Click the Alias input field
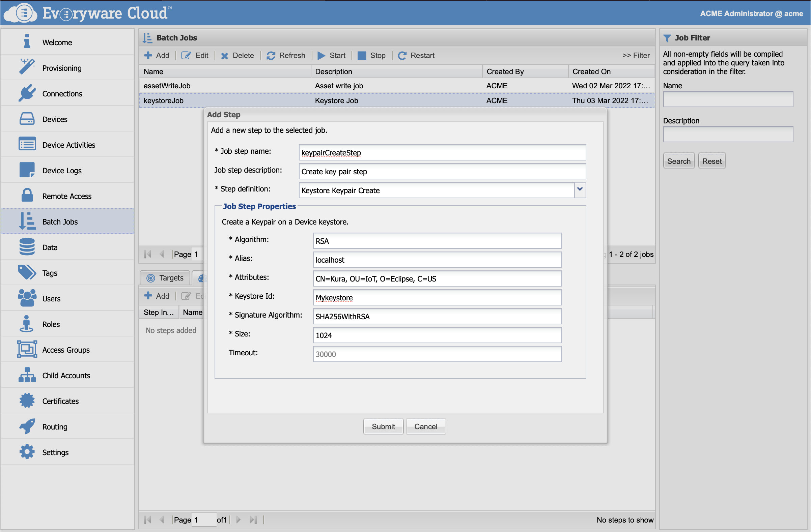The width and height of the screenshot is (811, 532). pyautogui.click(x=437, y=260)
